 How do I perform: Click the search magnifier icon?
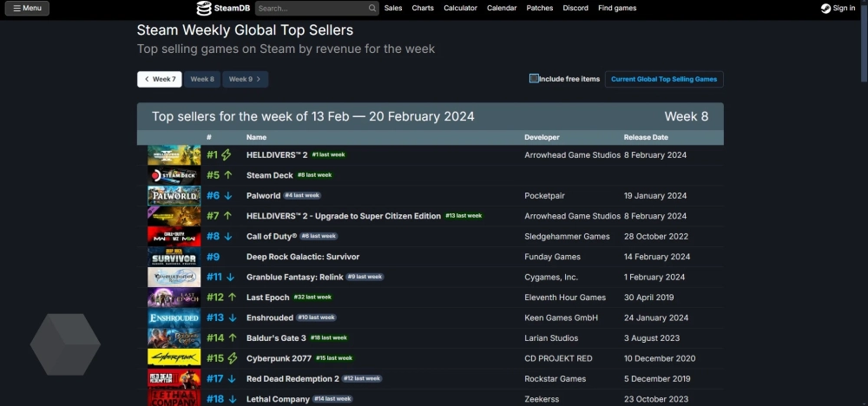(x=372, y=9)
